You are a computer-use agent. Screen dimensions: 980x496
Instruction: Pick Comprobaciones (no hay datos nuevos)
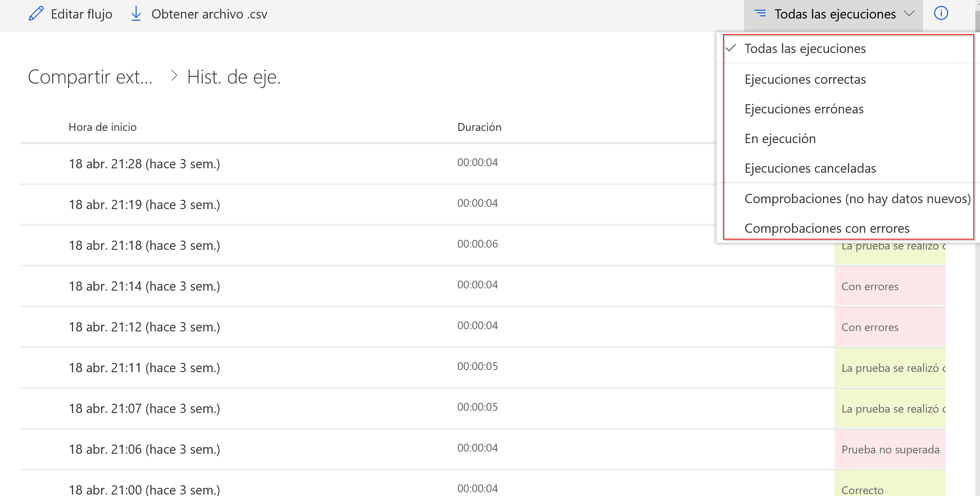pos(848,199)
